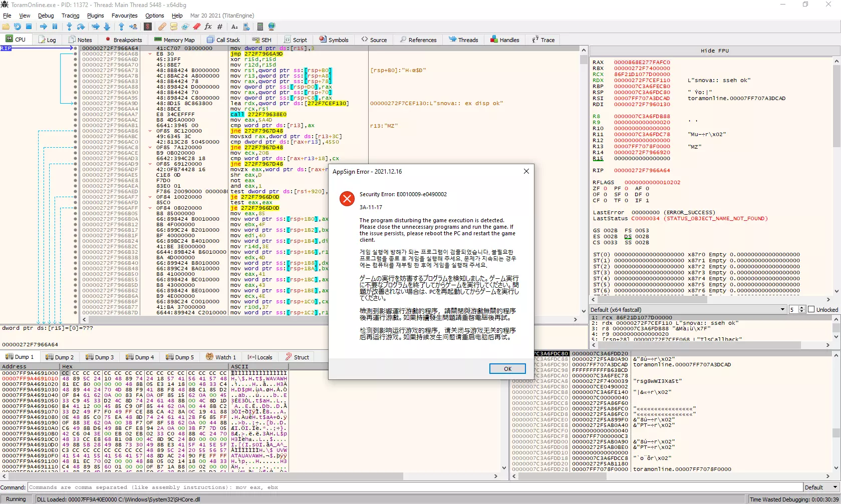Click OK in AppSign Error dialog
Screen dimensions: 841x504
(507, 369)
